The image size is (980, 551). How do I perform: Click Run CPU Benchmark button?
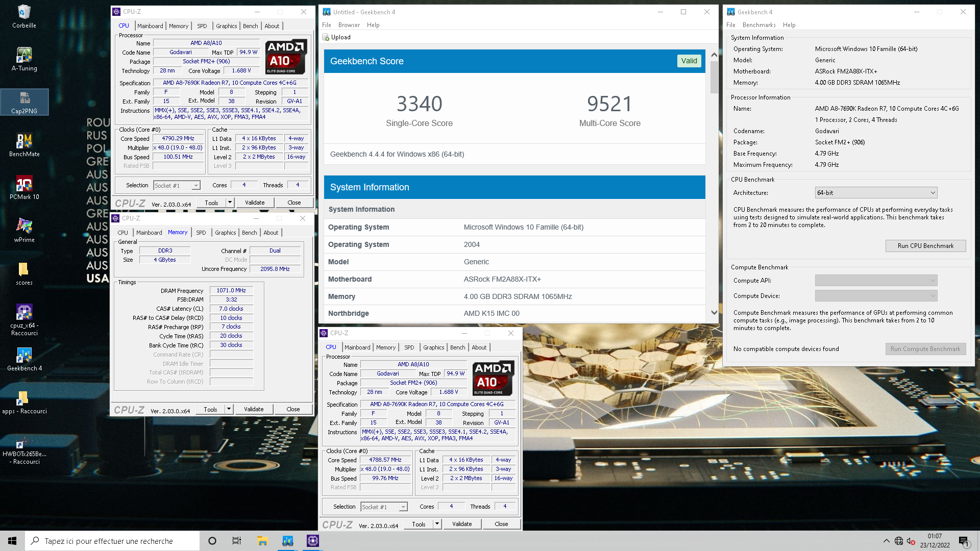tap(925, 246)
